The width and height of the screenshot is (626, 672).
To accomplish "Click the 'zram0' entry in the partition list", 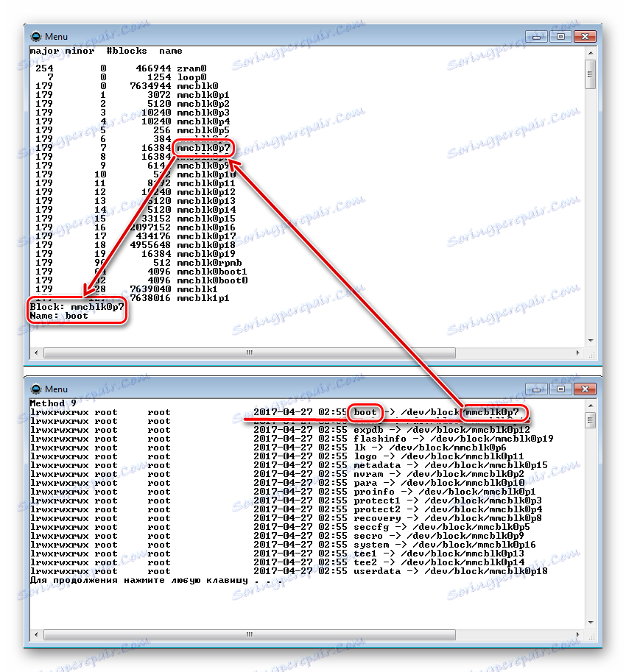I will tap(191, 68).
